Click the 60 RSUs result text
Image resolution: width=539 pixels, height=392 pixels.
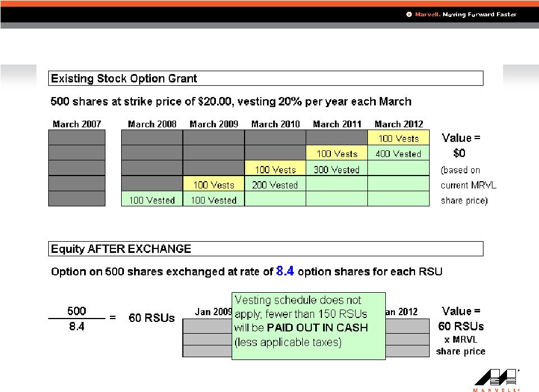155,318
